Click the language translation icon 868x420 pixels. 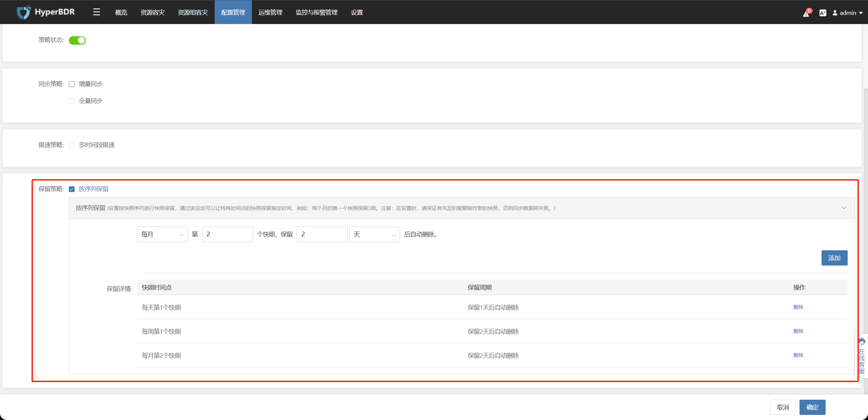point(823,13)
